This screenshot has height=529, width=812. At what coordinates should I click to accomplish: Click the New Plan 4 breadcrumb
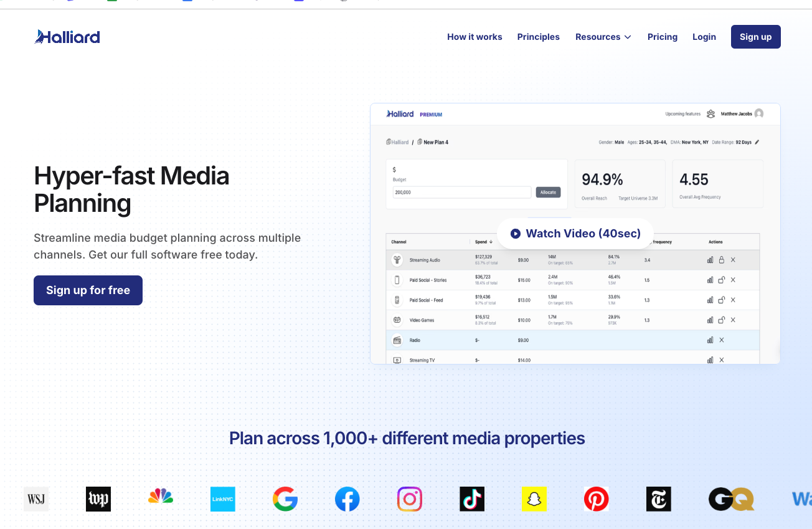[433, 142]
